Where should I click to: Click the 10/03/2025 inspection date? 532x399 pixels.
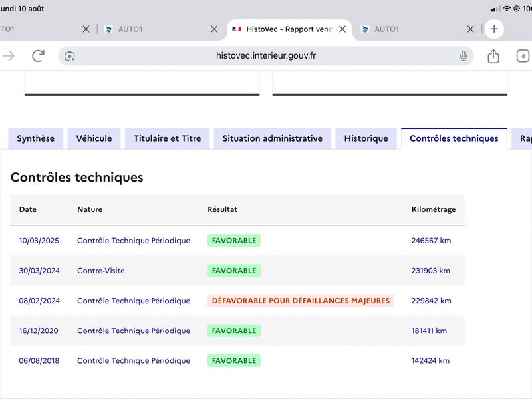[x=39, y=241]
